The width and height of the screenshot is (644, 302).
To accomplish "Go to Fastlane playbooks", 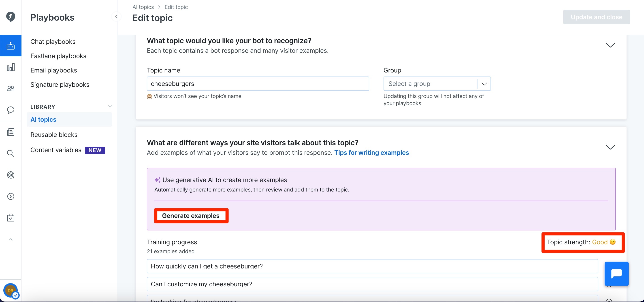I will (x=58, y=56).
